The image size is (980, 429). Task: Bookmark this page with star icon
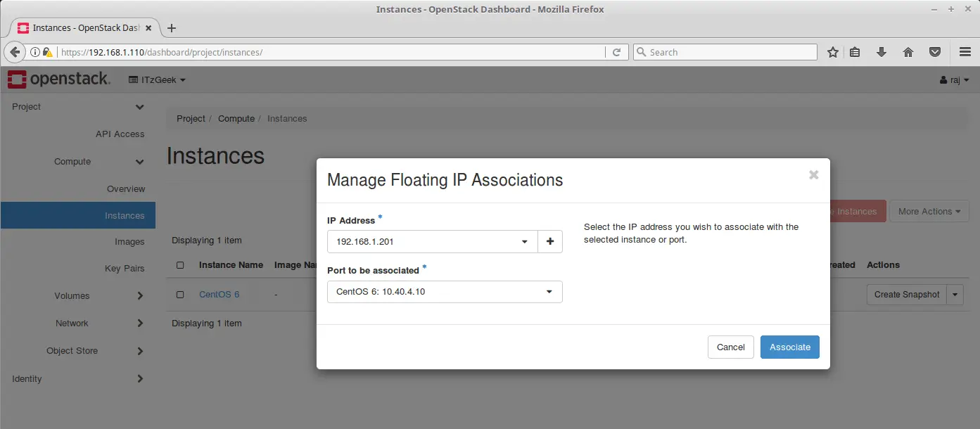point(833,52)
